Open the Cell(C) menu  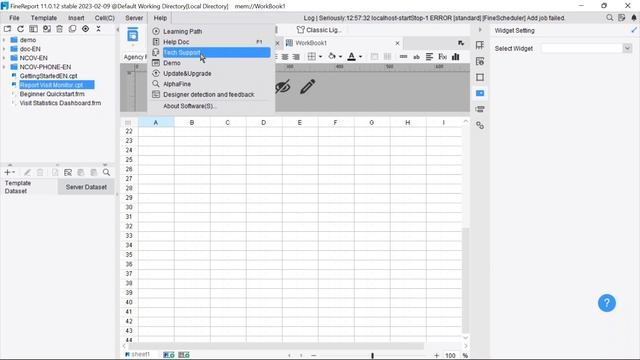click(104, 18)
